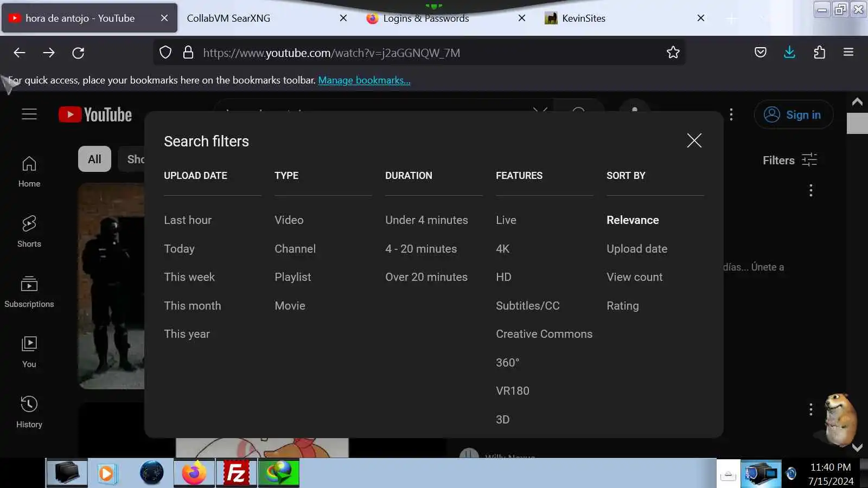Launch FileZilla from the taskbar

pos(237,473)
